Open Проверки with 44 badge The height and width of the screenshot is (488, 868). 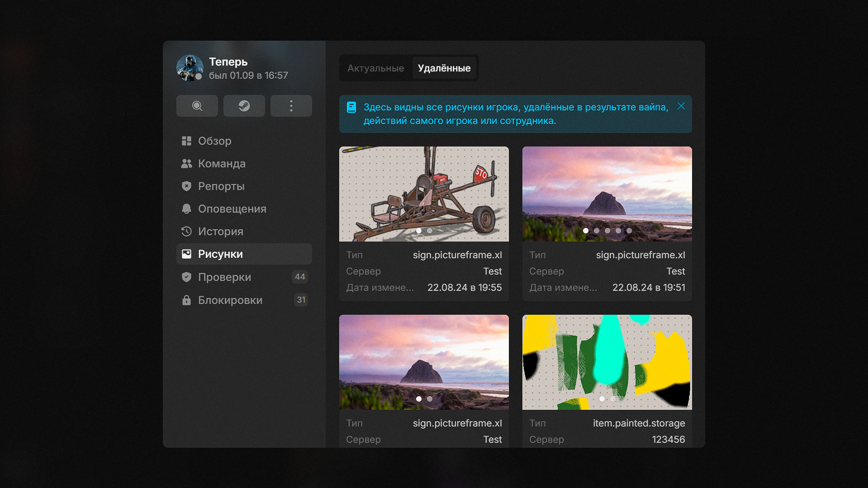pyautogui.click(x=244, y=277)
